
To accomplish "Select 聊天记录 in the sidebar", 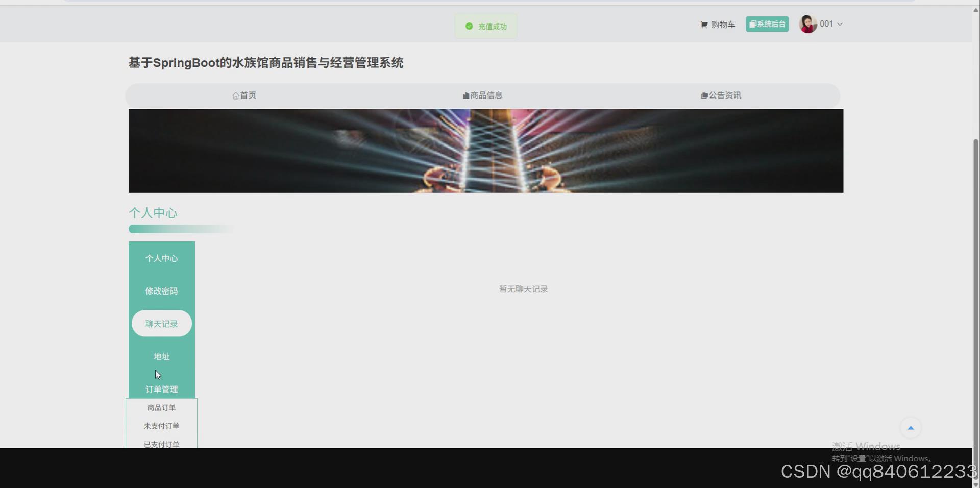I will (162, 324).
